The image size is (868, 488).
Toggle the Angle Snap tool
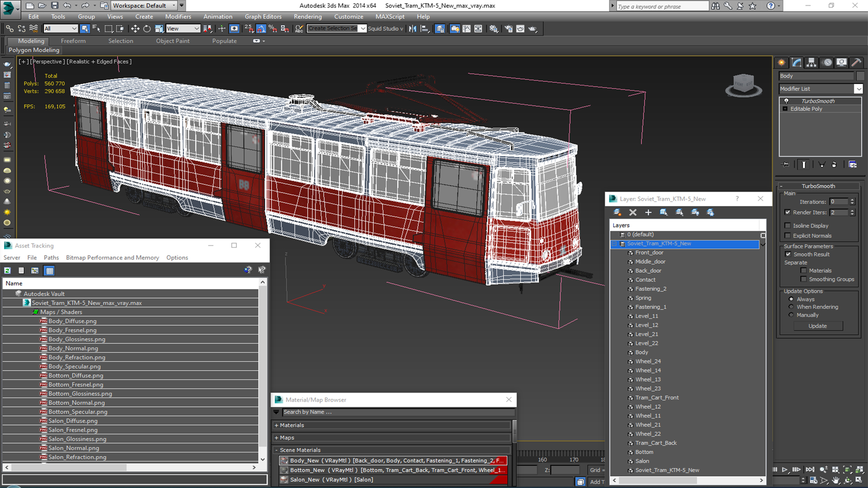click(261, 28)
